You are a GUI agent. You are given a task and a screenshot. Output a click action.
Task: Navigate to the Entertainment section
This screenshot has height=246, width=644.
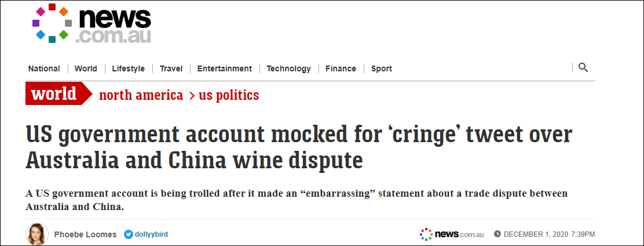224,68
